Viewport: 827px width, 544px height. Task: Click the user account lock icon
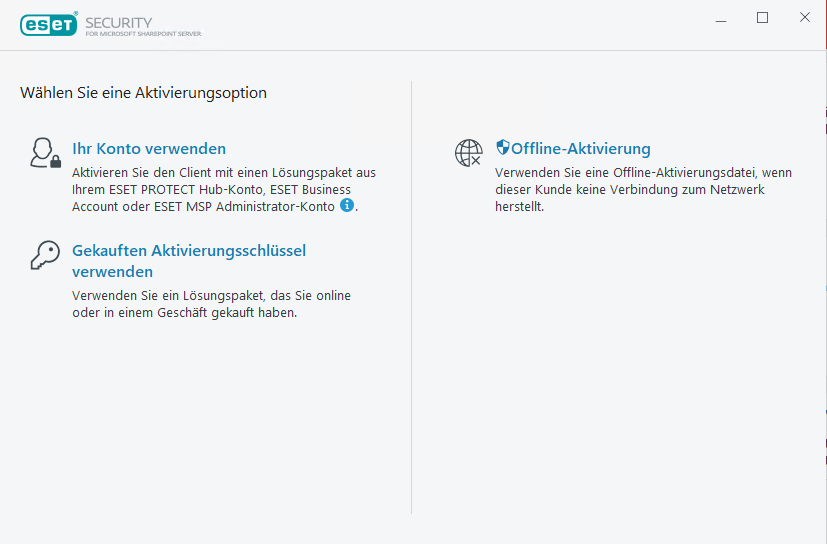tap(45, 153)
